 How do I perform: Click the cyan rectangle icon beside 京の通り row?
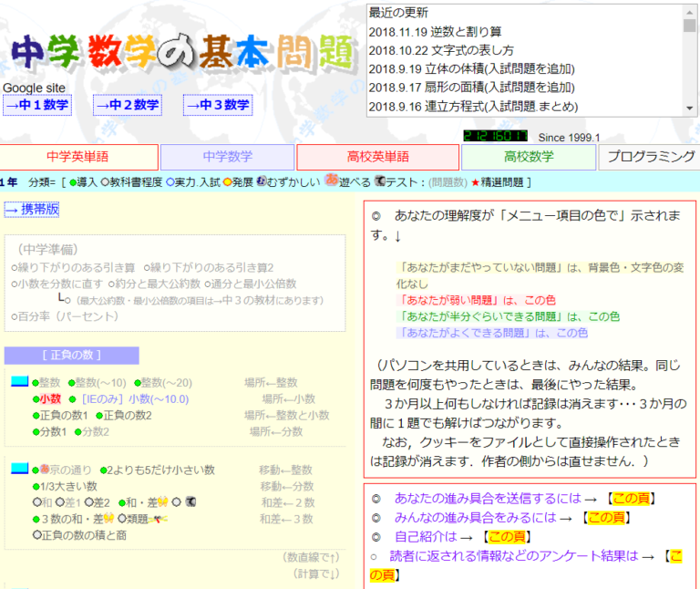coord(20,469)
